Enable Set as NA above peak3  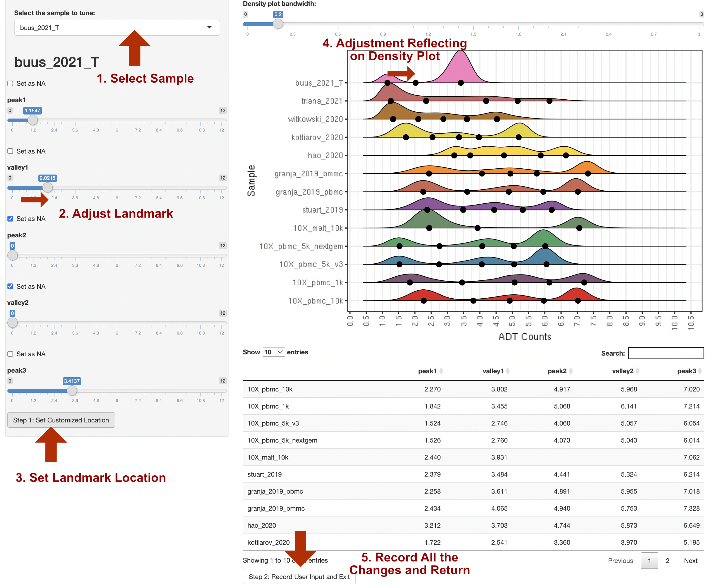tap(11, 354)
